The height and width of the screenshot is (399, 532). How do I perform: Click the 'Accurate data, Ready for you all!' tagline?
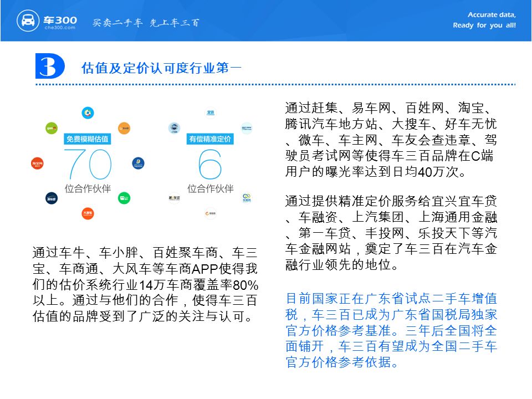click(484, 20)
